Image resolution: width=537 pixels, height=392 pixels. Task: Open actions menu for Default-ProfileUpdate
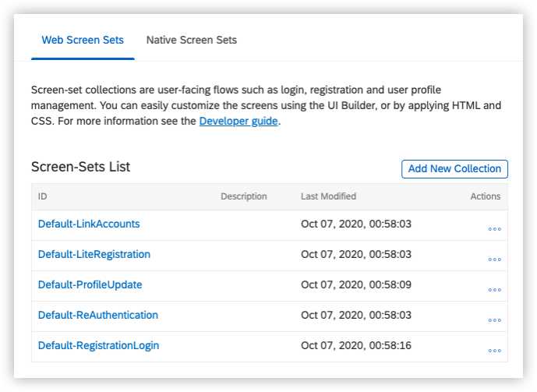click(494, 290)
